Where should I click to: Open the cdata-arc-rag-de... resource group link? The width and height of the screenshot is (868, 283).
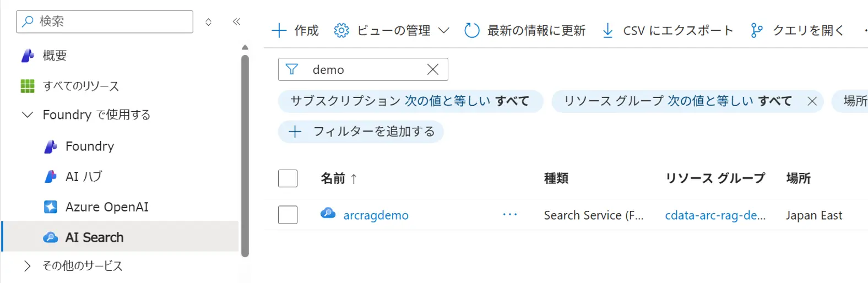(715, 215)
